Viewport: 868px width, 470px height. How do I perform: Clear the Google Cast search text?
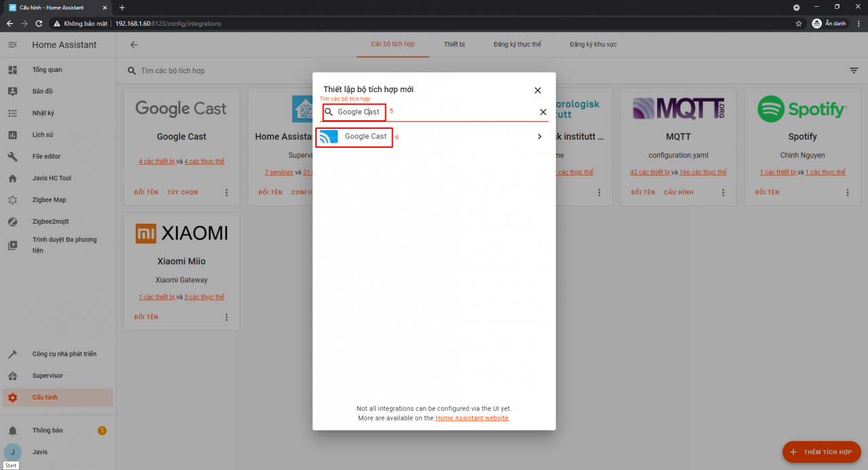tap(542, 112)
